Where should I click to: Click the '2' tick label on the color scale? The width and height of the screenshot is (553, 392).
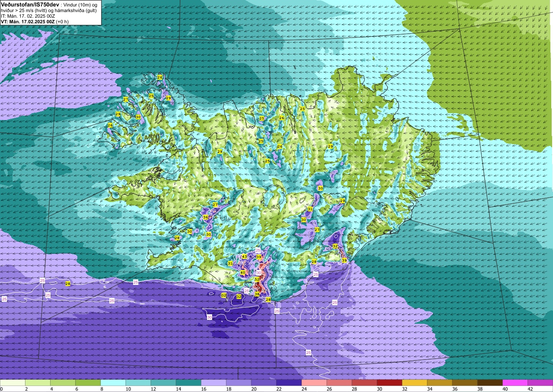pos(25,389)
